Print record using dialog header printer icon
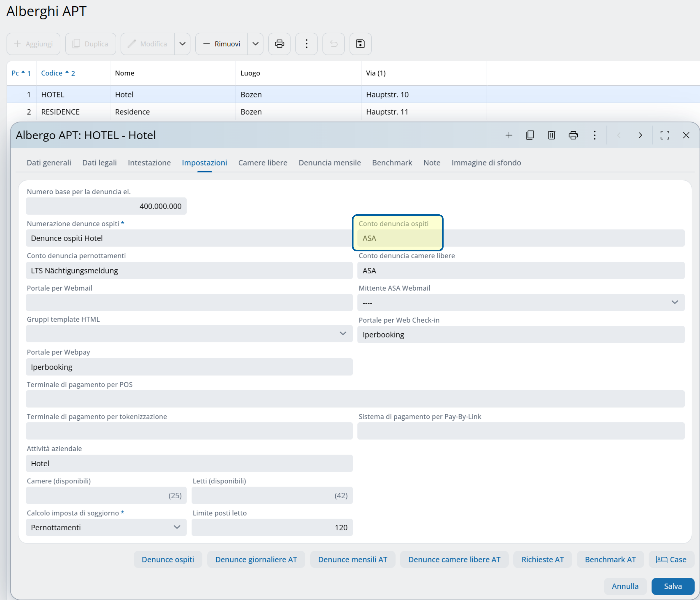Image resolution: width=700 pixels, height=600 pixels. coord(573,135)
